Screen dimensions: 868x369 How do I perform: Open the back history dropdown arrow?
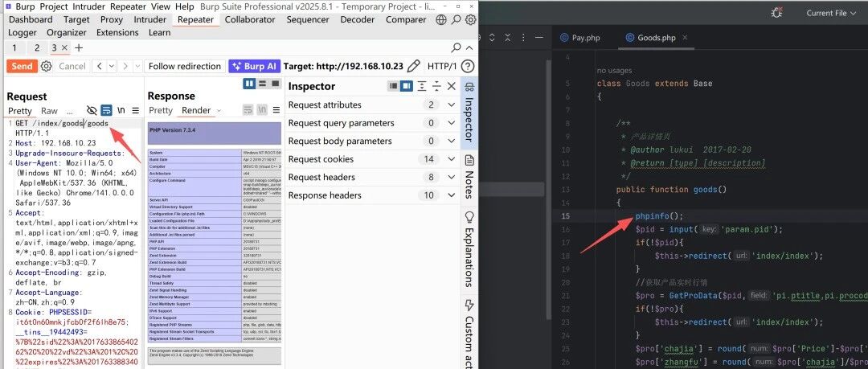tap(111, 67)
